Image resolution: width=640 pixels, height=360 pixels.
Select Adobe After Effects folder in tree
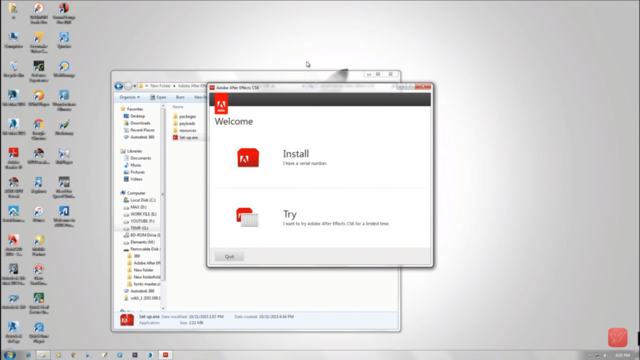click(144, 263)
